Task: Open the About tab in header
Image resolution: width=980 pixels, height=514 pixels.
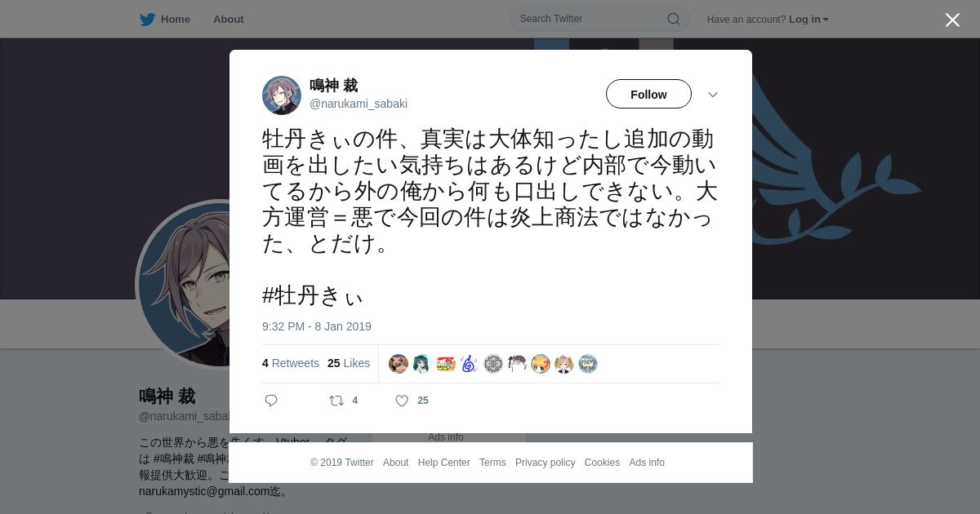Action: tap(229, 19)
